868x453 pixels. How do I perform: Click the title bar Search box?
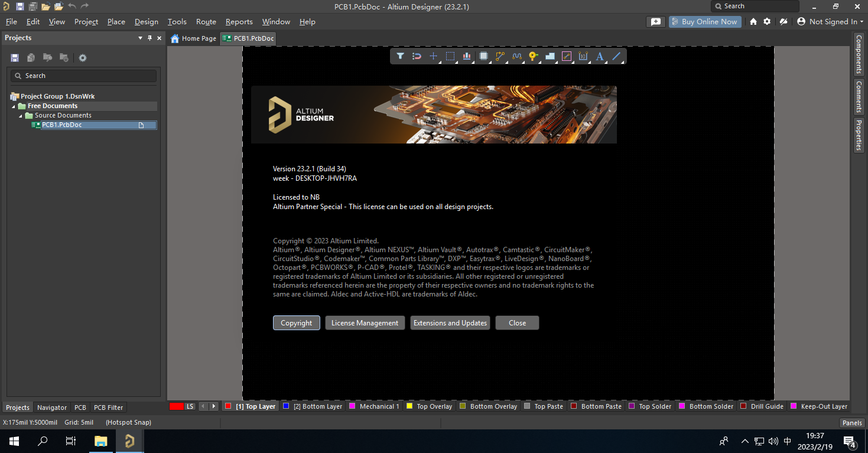[755, 6]
